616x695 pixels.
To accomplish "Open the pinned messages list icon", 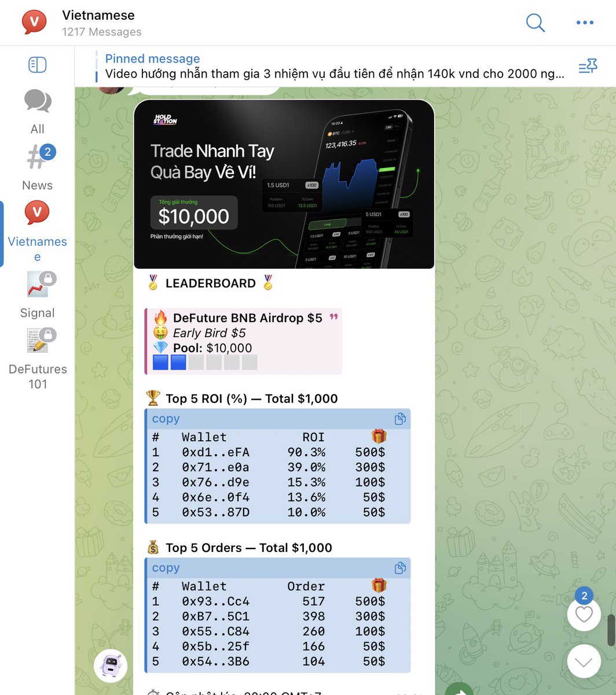I will [588, 67].
